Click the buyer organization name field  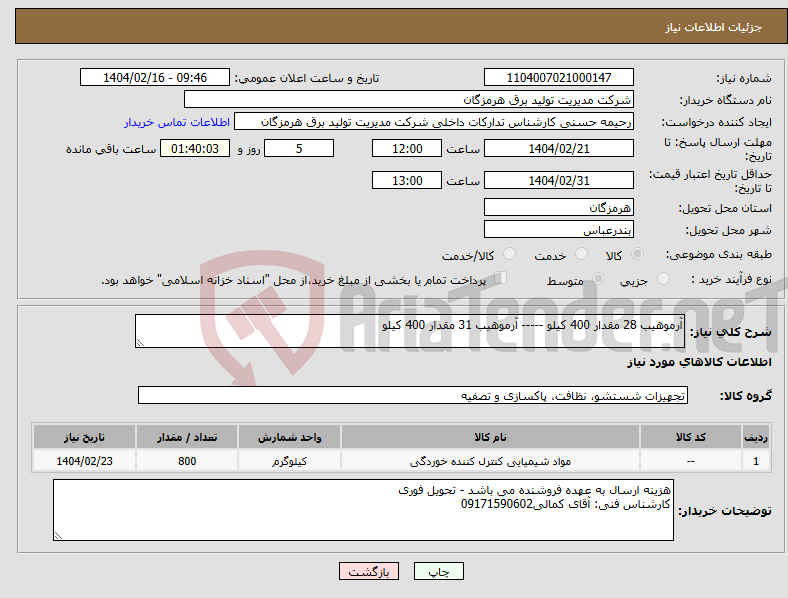click(409, 99)
